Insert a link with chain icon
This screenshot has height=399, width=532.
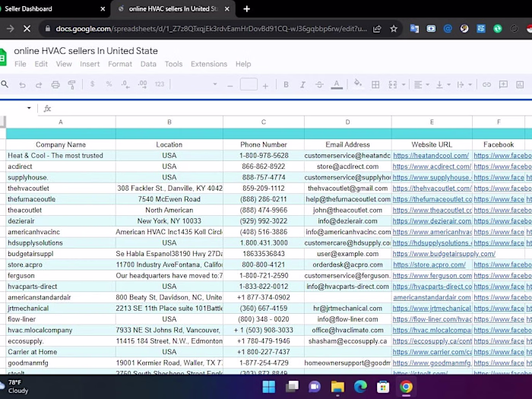[x=486, y=84]
